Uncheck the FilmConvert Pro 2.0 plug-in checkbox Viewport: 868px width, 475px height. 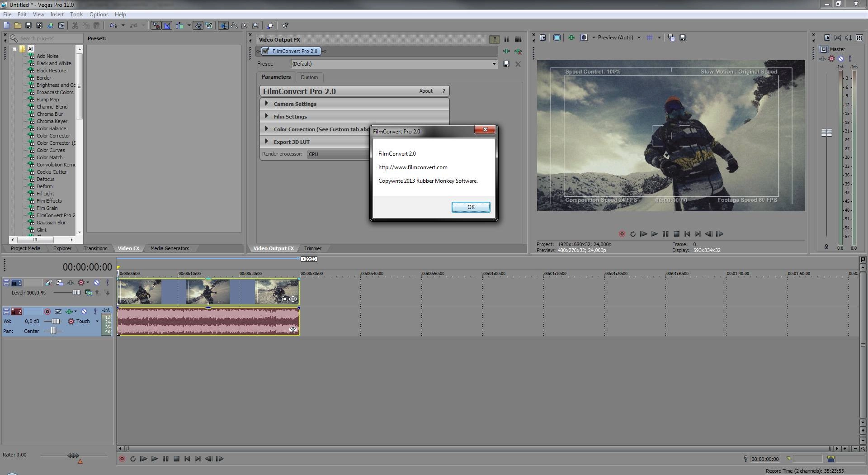point(266,51)
